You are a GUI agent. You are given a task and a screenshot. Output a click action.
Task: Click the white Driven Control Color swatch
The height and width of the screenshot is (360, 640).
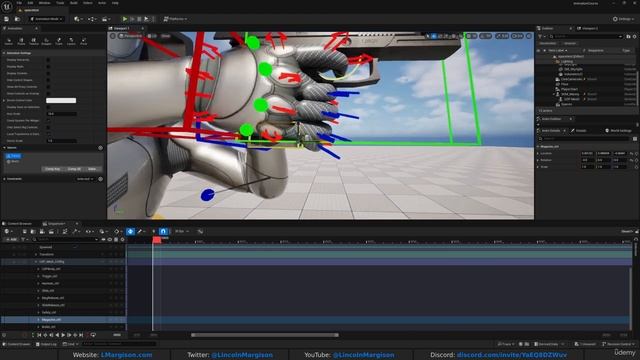pyautogui.click(x=61, y=100)
